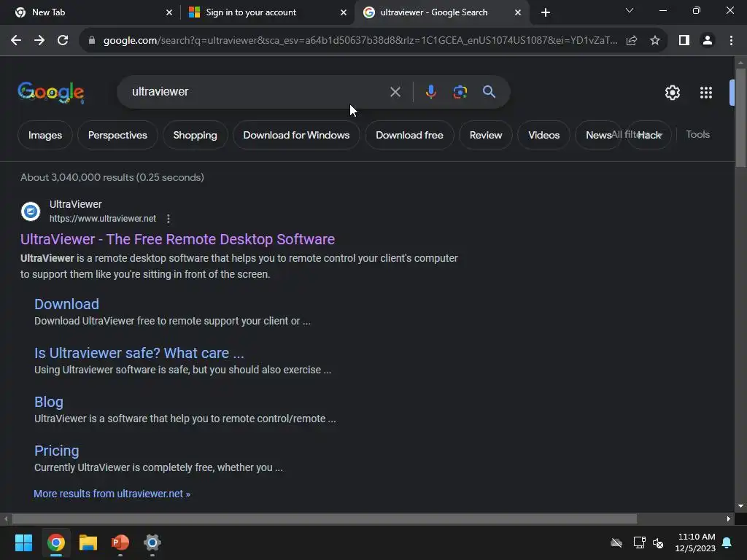Click ultraviewer.net URL text
The width and height of the screenshot is (747, 560).
(x=103, y=219)
